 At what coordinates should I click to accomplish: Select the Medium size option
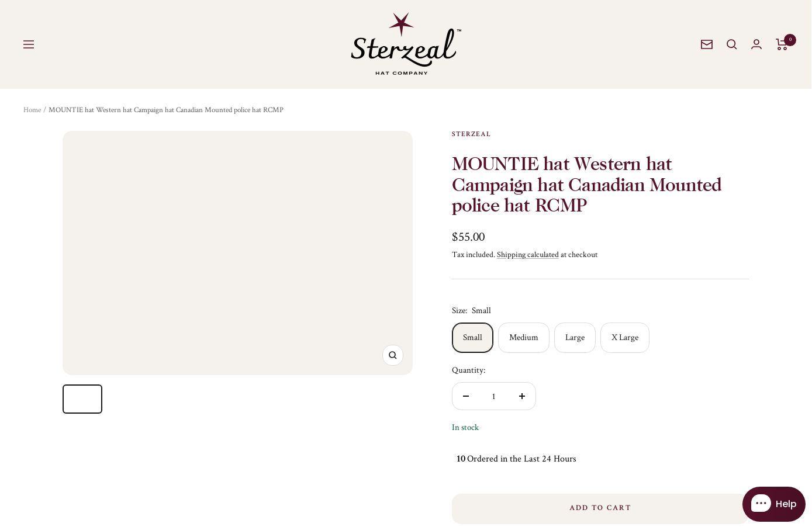(x=524, y=338)
